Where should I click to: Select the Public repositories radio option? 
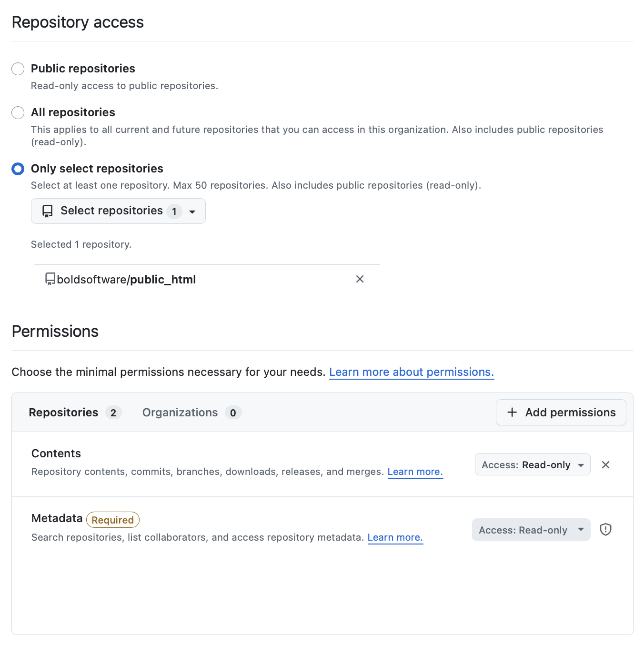18,69
